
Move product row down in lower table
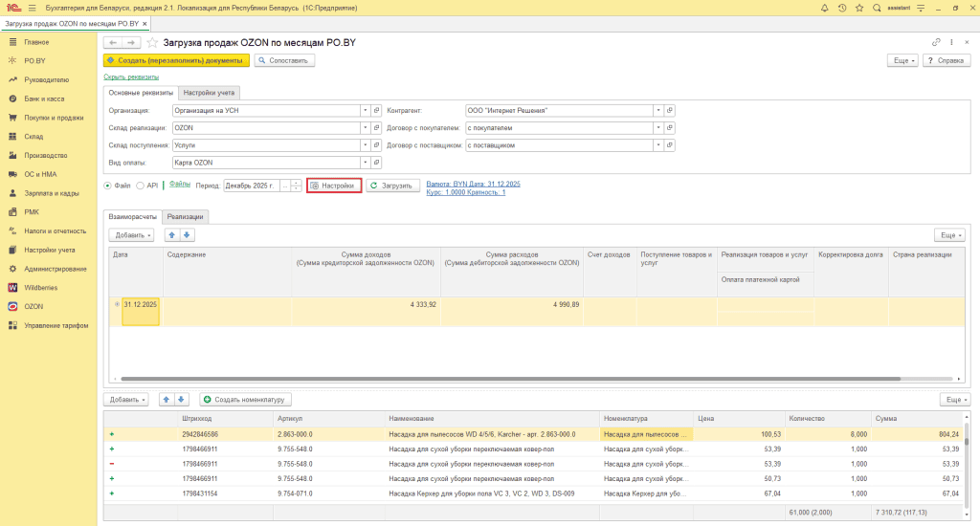[181, 400]
